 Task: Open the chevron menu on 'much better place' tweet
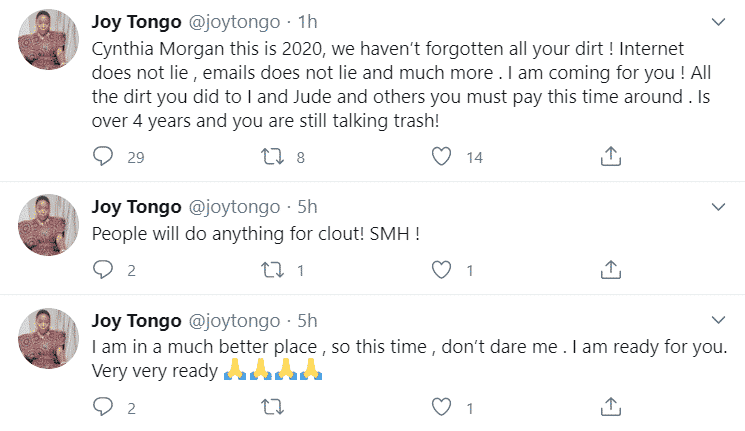[718, 320]
